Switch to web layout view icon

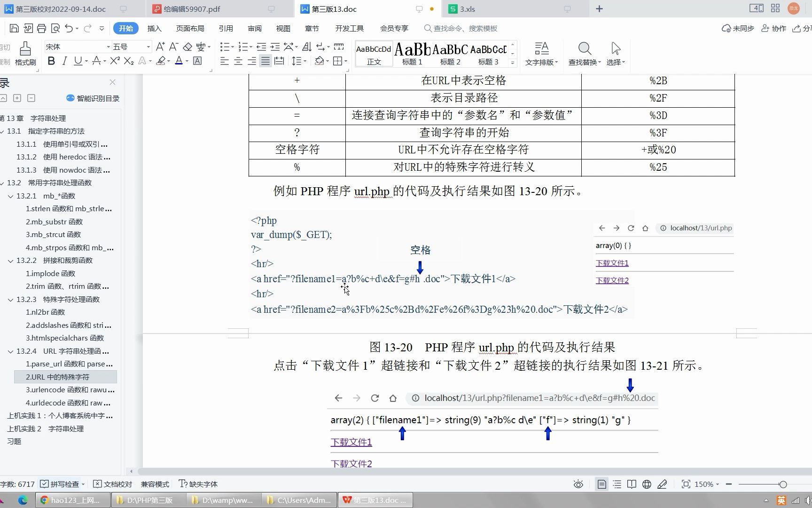[647, 484]
